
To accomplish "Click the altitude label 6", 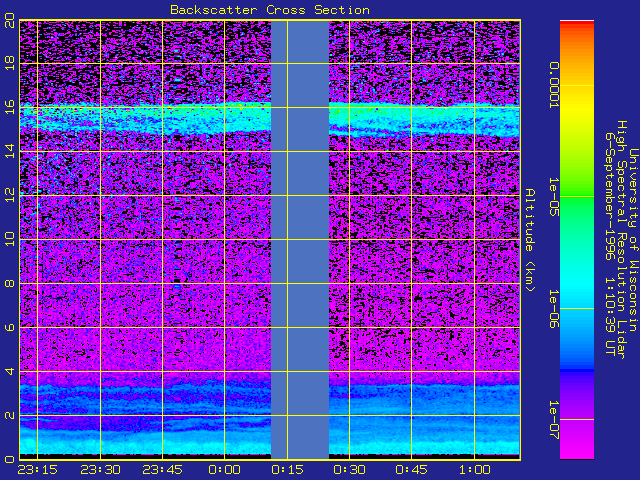I will coord(10,327).
